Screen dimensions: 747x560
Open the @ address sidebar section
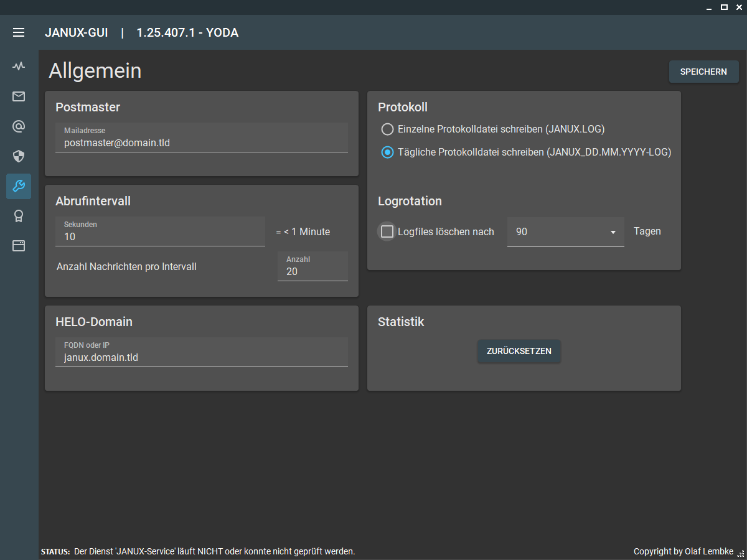click(19, 127)
